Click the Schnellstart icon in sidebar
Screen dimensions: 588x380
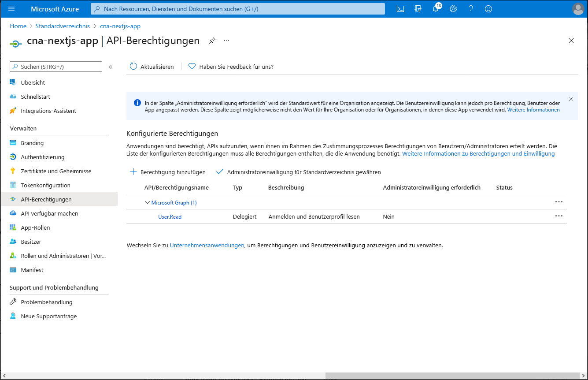[x=13, y=97]
